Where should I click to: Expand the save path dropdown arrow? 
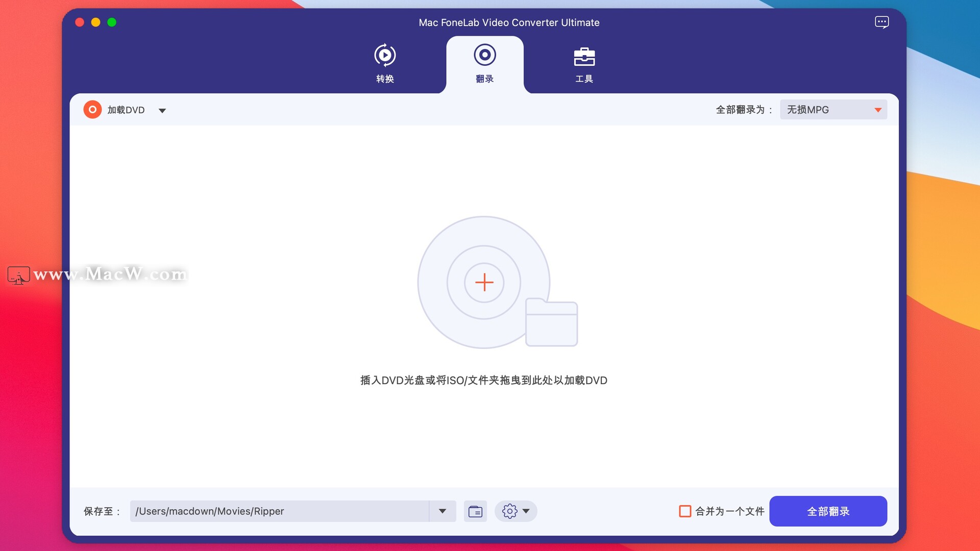(443, 511)
